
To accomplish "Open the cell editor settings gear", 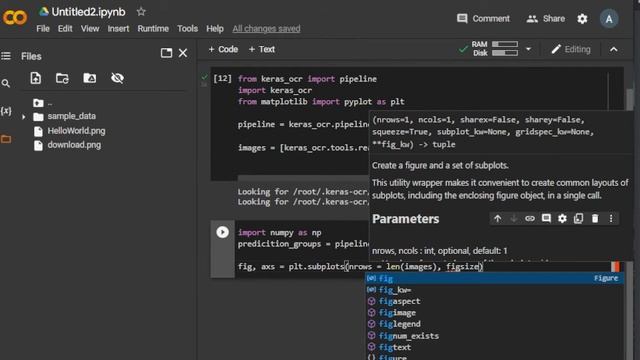I will point(562,218).
